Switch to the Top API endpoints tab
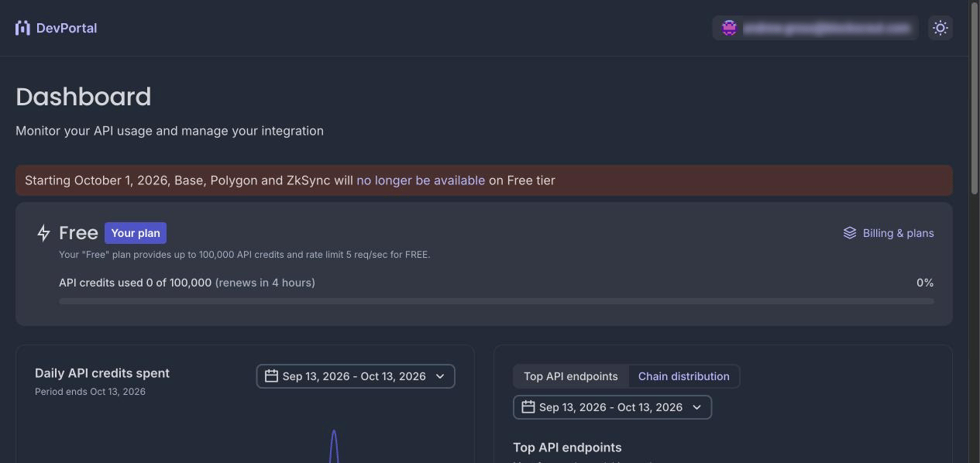 [x=571, y=376]
